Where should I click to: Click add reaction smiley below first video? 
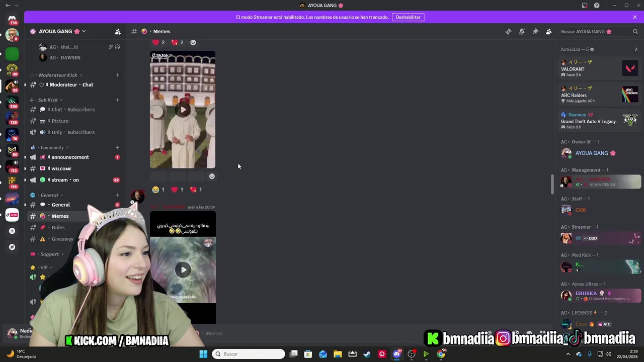212,176
